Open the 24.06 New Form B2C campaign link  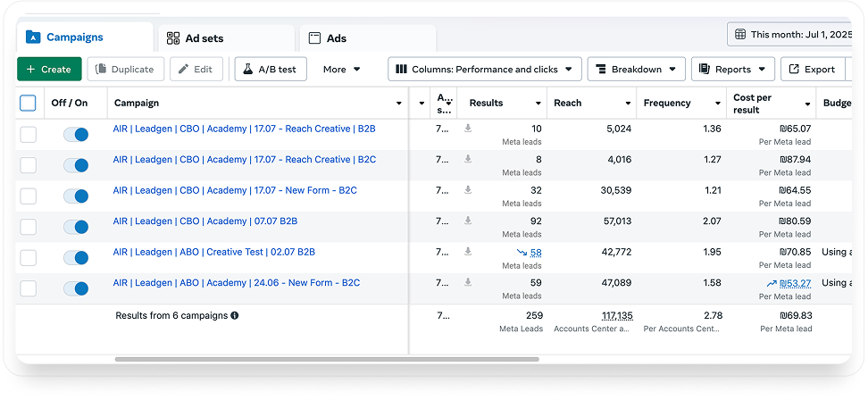(236, 283)
